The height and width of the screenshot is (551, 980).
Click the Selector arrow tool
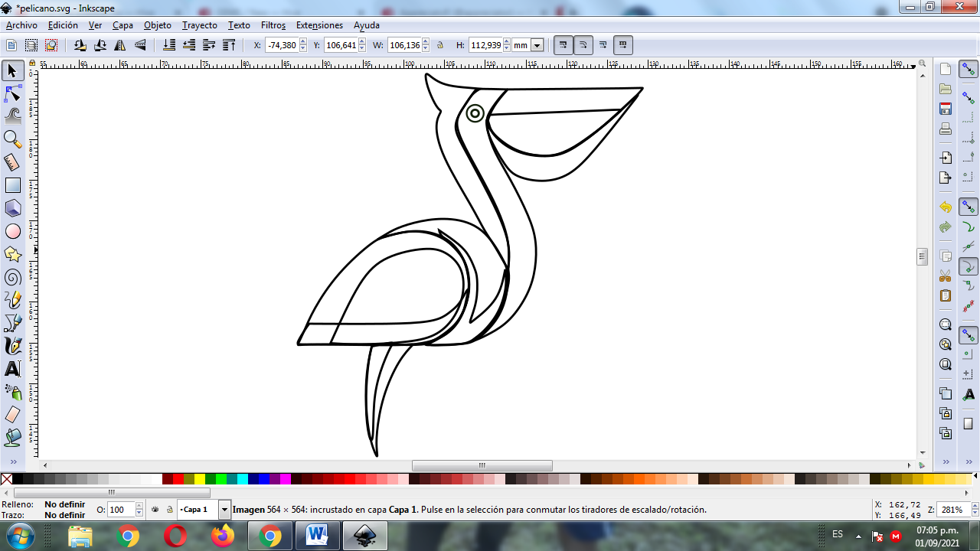12,71
